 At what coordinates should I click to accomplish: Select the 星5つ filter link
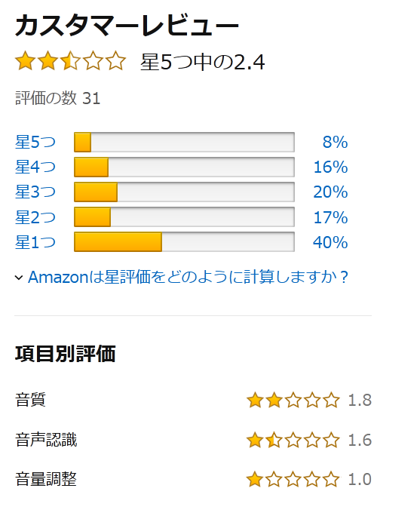click(35, 142)
